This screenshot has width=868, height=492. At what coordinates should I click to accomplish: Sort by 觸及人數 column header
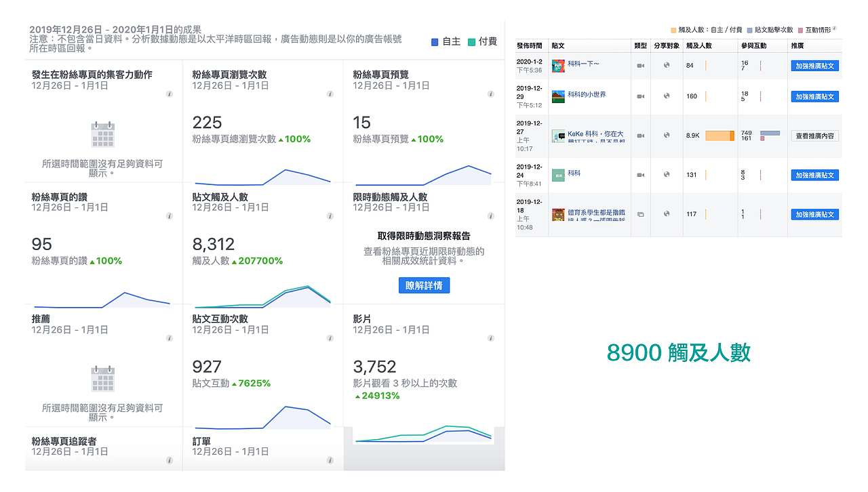pos(699,45)
